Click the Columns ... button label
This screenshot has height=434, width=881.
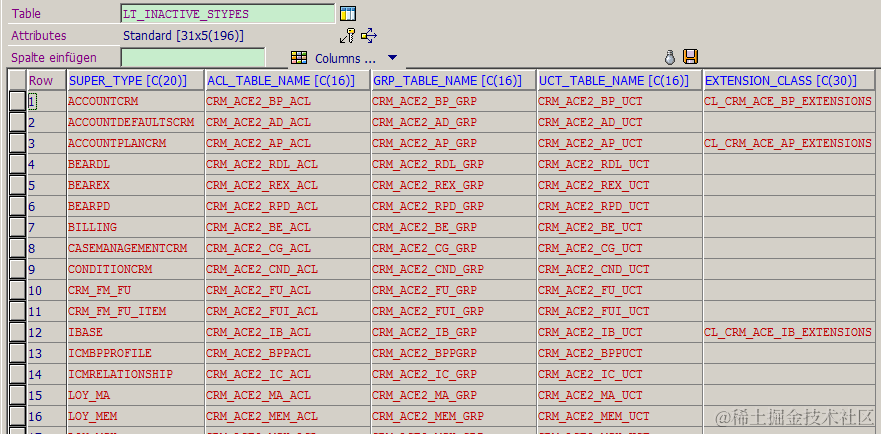pos(345,58)
